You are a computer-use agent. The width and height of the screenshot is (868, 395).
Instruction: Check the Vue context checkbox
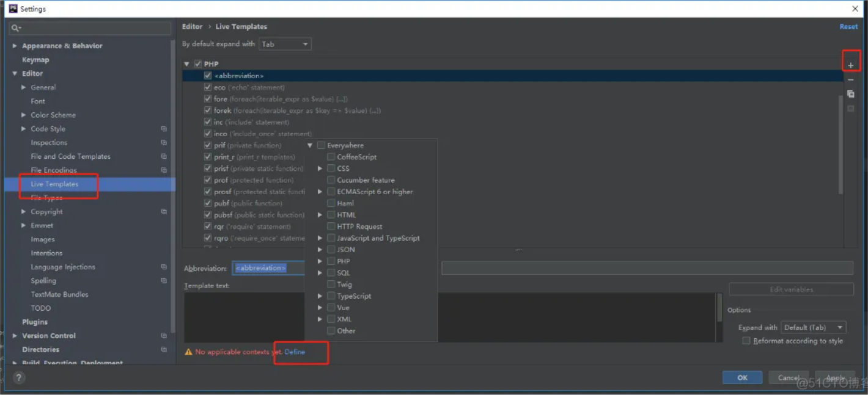click(x=331, y=308)
